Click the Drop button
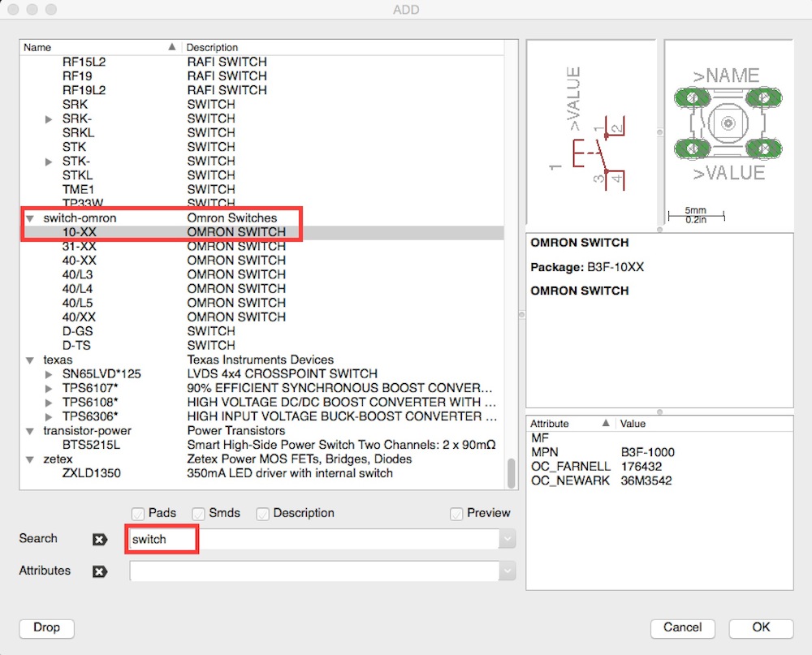812x655 pixels. [x=46, y=628]
